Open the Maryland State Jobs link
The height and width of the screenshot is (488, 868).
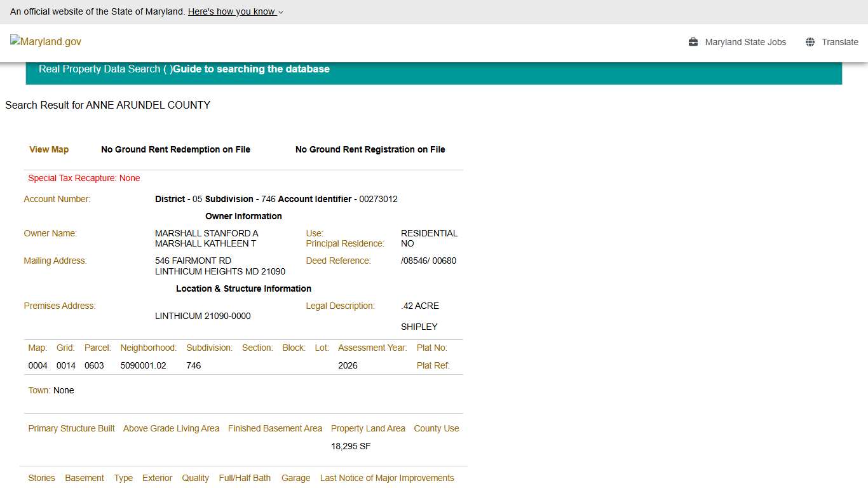tap(745, 42)
